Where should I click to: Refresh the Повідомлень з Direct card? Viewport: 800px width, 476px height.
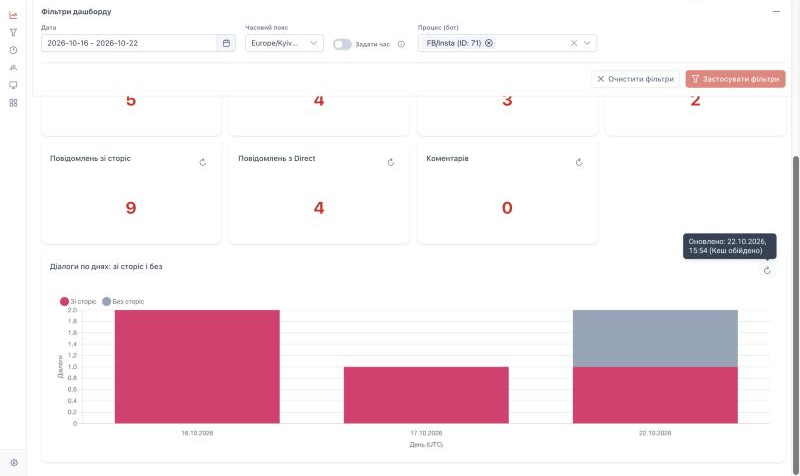pos(391,162)
